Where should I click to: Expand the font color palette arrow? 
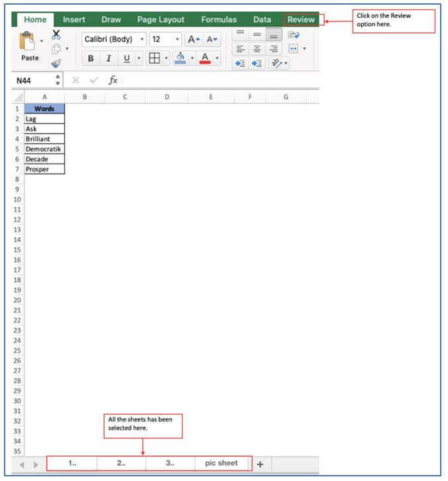217,58
